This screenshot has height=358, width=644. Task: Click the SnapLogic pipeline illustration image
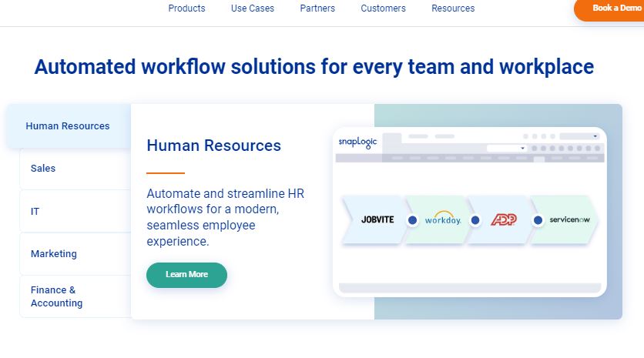click(x=469, y=212)
